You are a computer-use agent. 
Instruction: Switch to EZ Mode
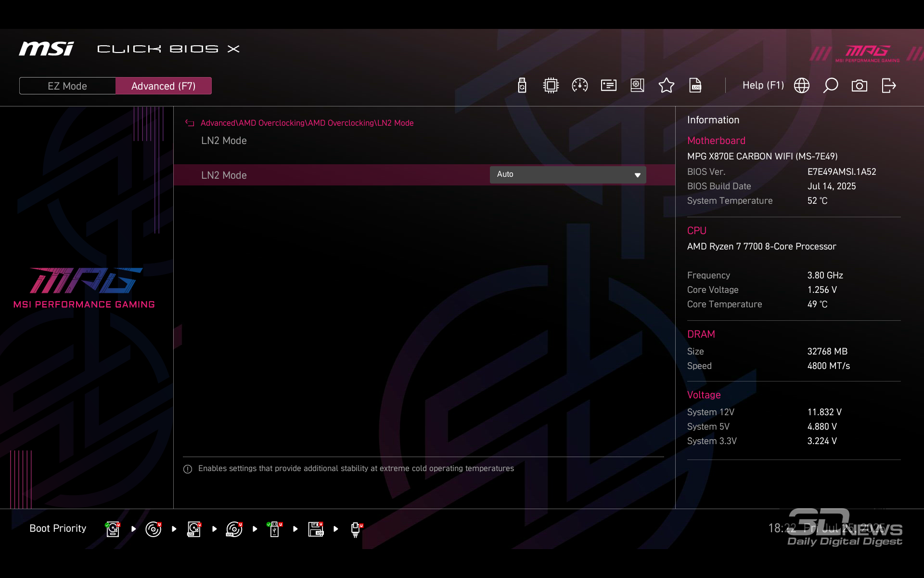(67, 86)
